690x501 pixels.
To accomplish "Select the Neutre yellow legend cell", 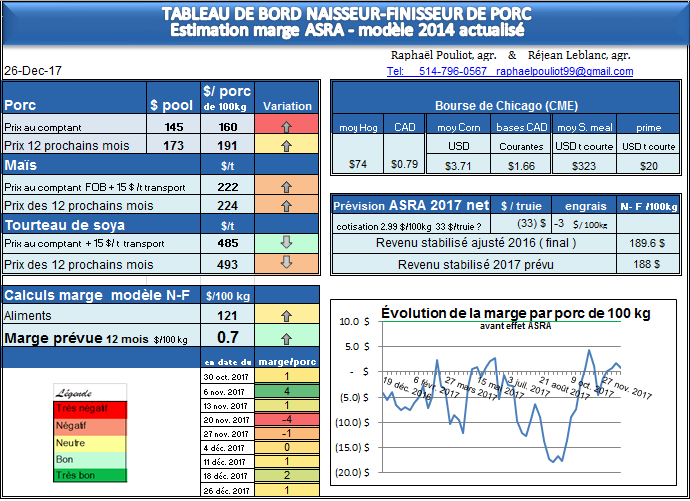I will (x=90, y=441).
